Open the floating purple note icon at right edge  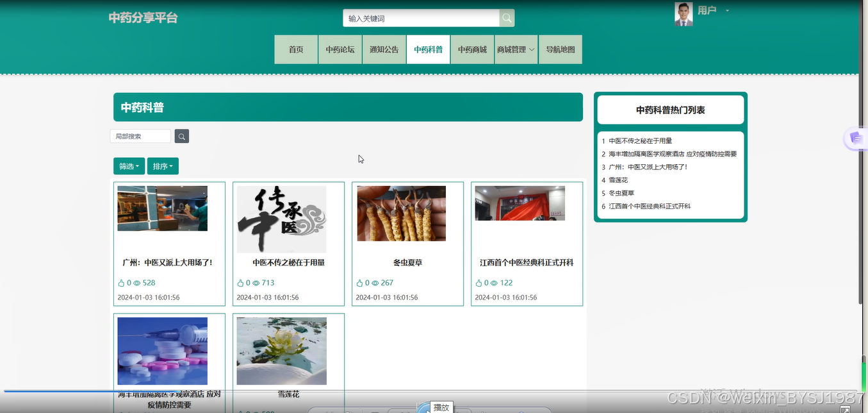coord(855,138)
